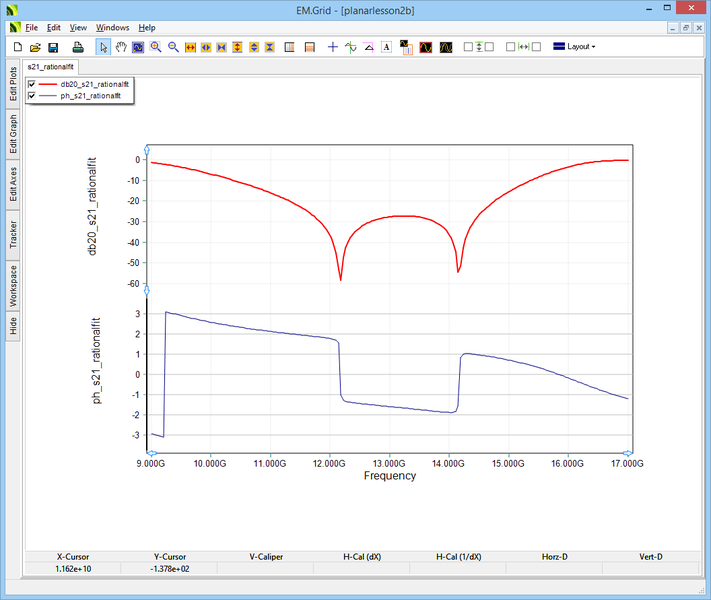Click the Frequency axis label
The width and height of the screenshot is (711, 600).
(x=389, y=476)
